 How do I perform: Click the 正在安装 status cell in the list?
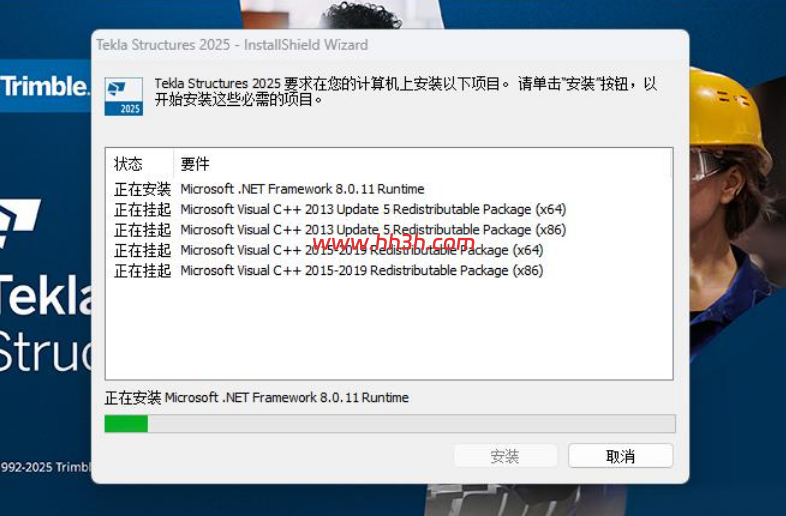(142, 189)
